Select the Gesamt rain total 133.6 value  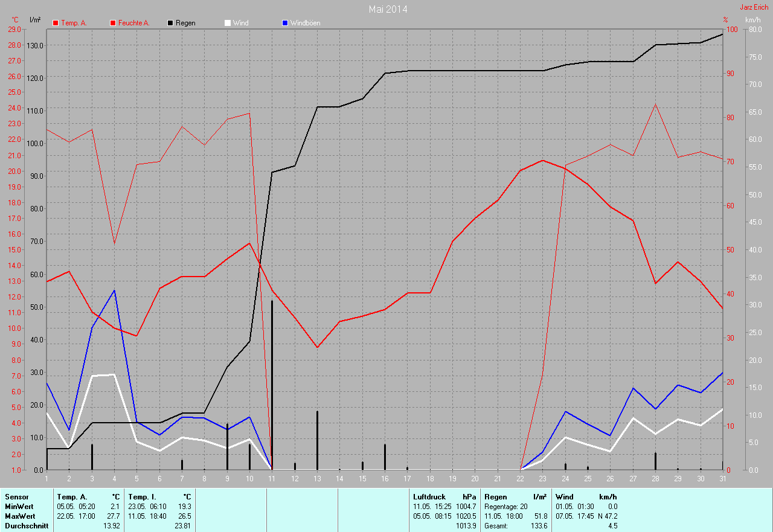click(537, 526)
